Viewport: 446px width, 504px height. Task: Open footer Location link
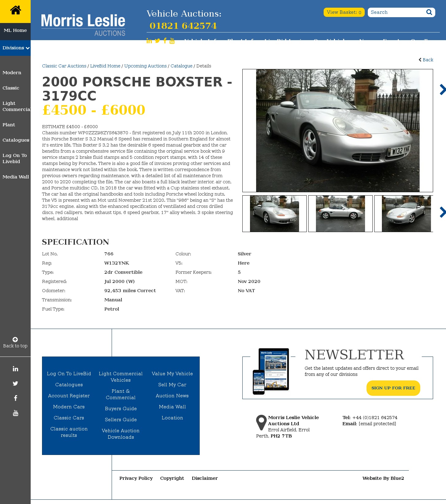point(172,418)
